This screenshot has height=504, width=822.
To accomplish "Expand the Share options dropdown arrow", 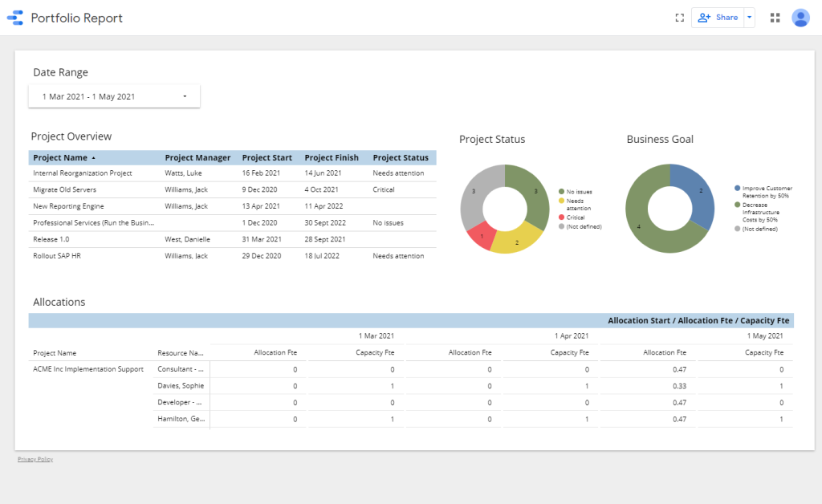I will [x=749, y=18].
